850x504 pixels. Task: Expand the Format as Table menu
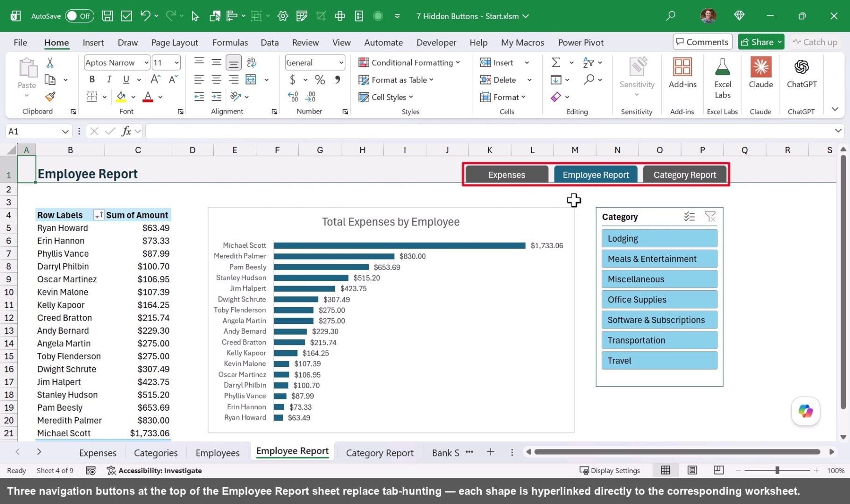(x=396, y=80)
